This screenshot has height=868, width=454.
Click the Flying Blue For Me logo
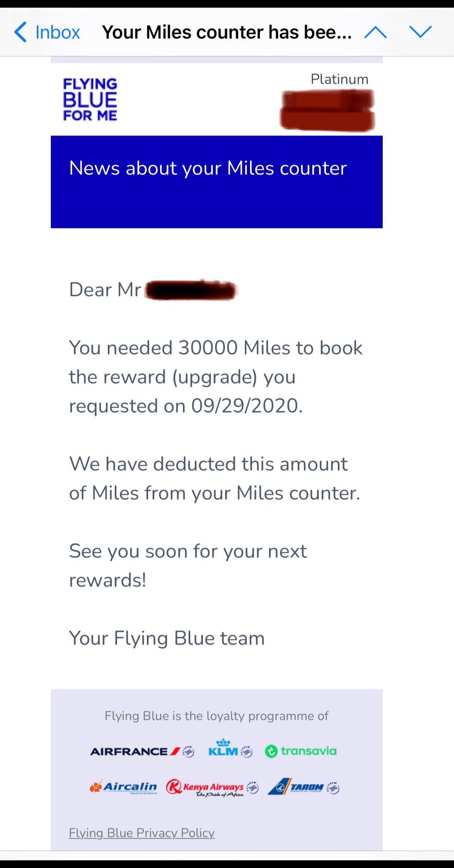(x=90, y=99)
